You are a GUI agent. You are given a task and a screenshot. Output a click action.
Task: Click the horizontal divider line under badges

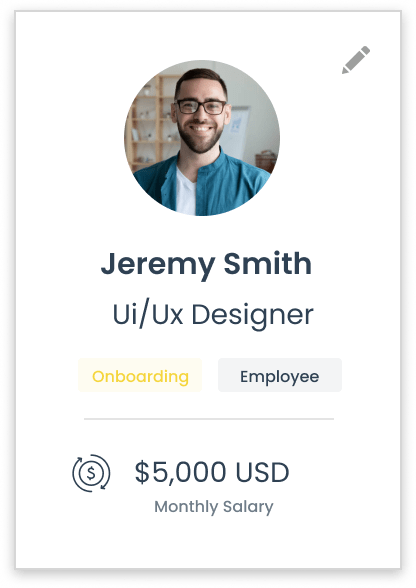(x=209, y=419)
